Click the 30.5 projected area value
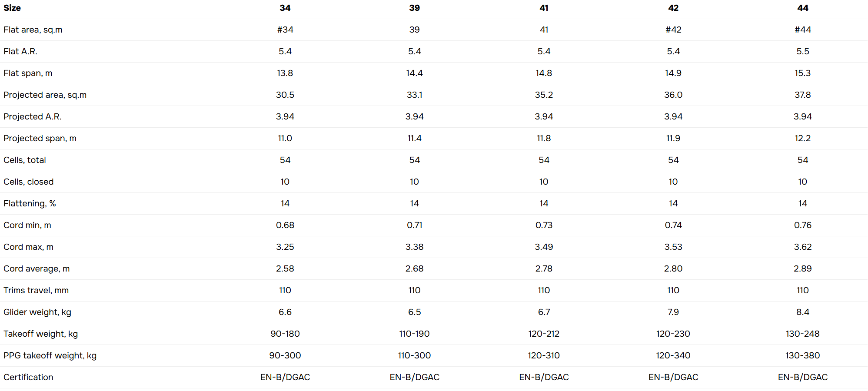 pyautogui.click(x=285, y=95)
